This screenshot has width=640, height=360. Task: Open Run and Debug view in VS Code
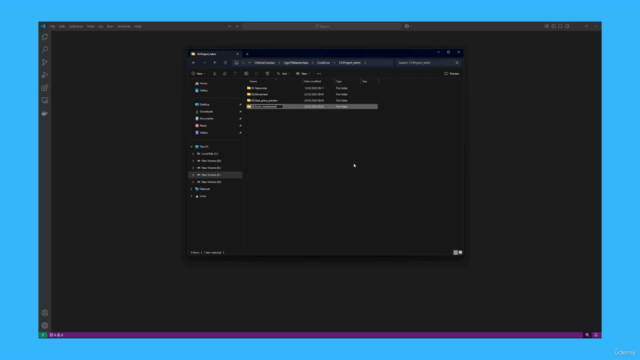[x=45, y=75]
